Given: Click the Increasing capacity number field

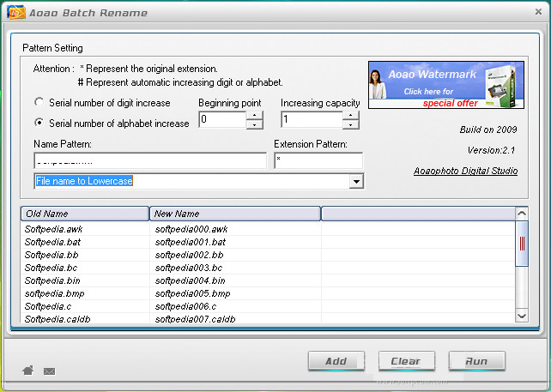Looking at the screenshot, I should point(312,120).
